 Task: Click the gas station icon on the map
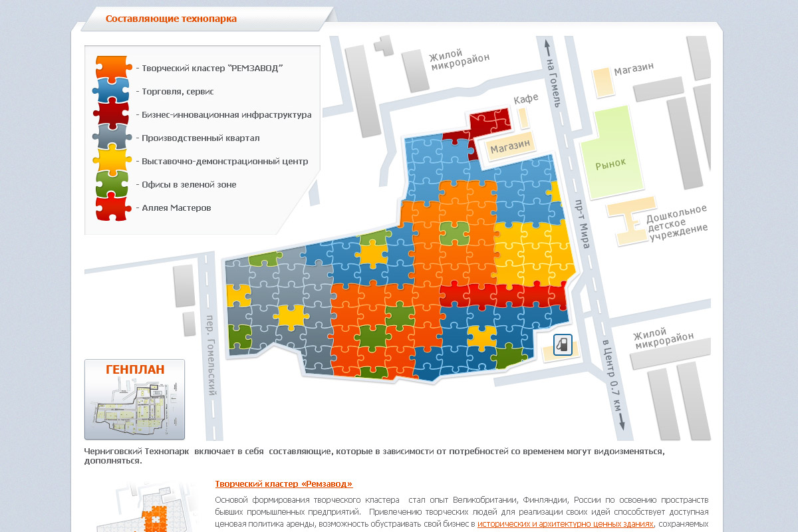(563, 344)
